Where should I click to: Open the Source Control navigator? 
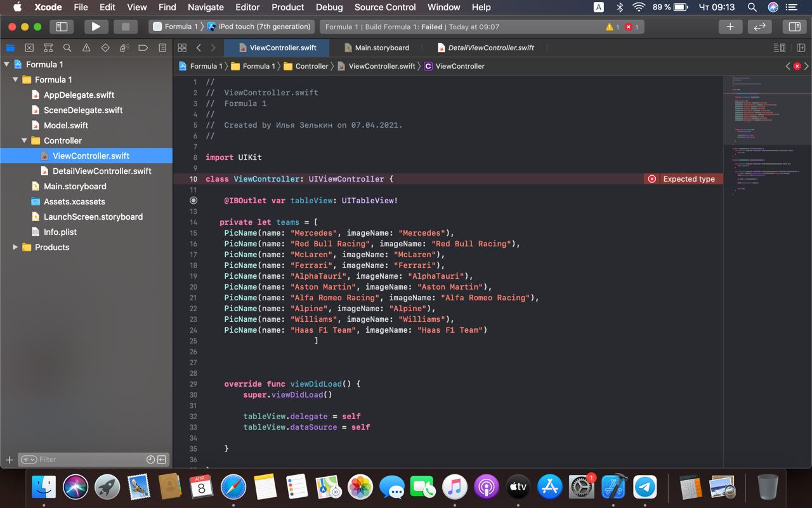point(29,48)
